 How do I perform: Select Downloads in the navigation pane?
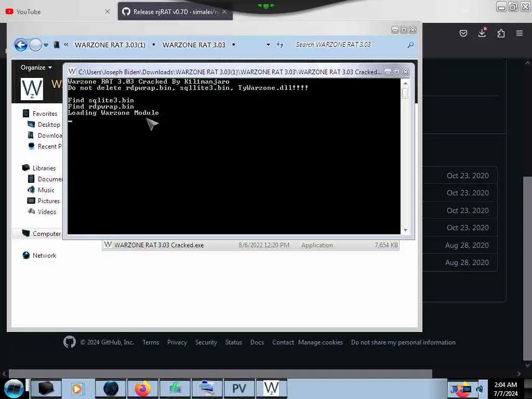[x=45, y=136]
